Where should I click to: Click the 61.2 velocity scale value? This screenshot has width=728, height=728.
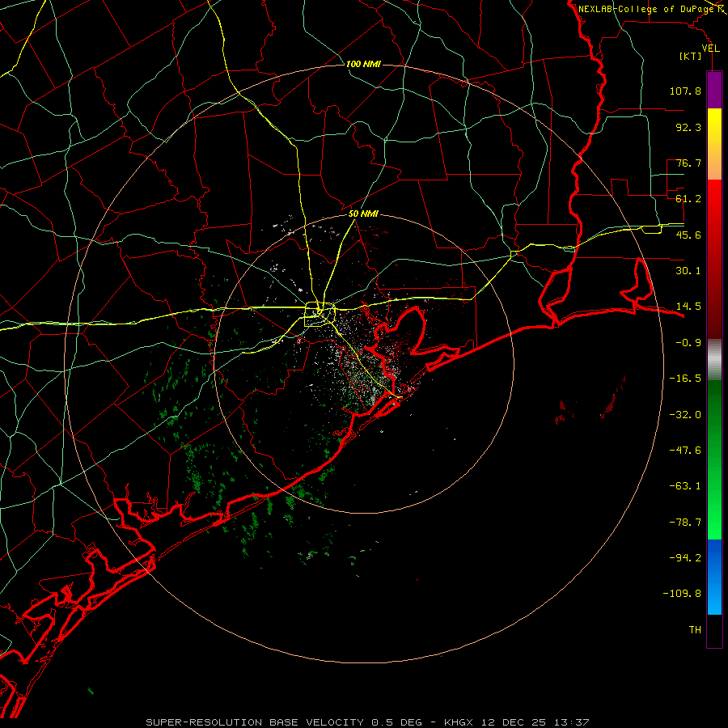(x=688, y=199)
